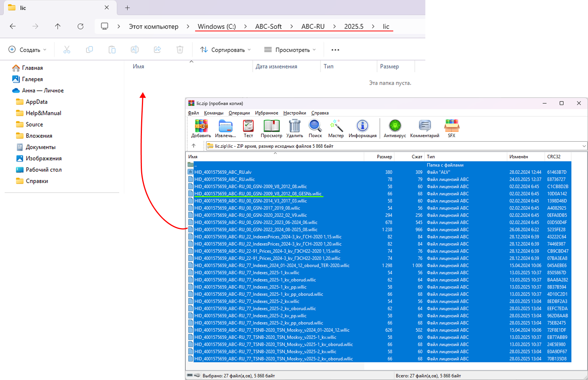Viewport: 588px width, 380px height.
Task: Show archive Информация (Info)
Action: 363,128
